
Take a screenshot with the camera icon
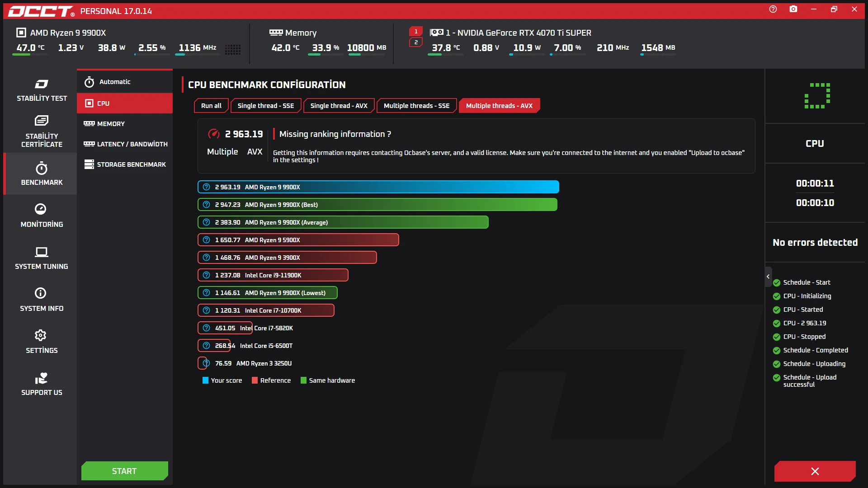click(x=793, y=9)
